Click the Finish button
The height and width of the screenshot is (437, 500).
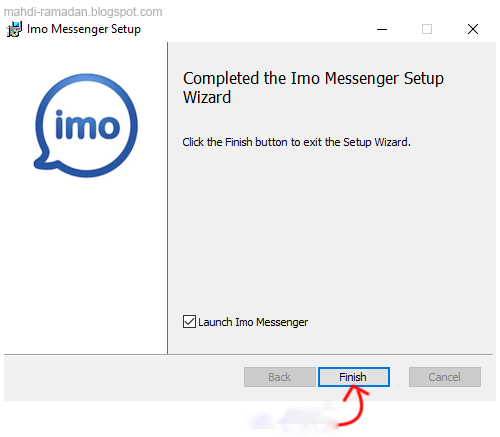coord(354,377)
